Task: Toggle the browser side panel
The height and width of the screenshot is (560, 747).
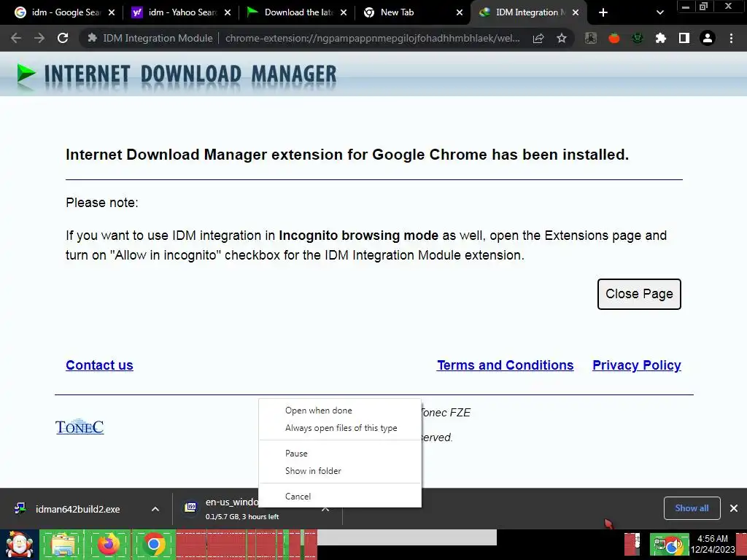Action: 684,38
